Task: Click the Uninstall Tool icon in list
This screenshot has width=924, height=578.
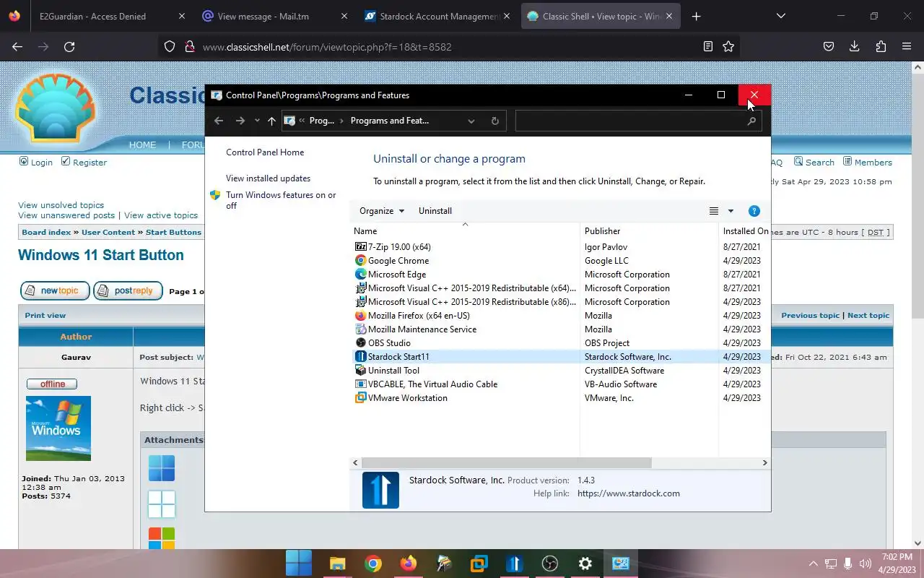Action: coord(361,371)
